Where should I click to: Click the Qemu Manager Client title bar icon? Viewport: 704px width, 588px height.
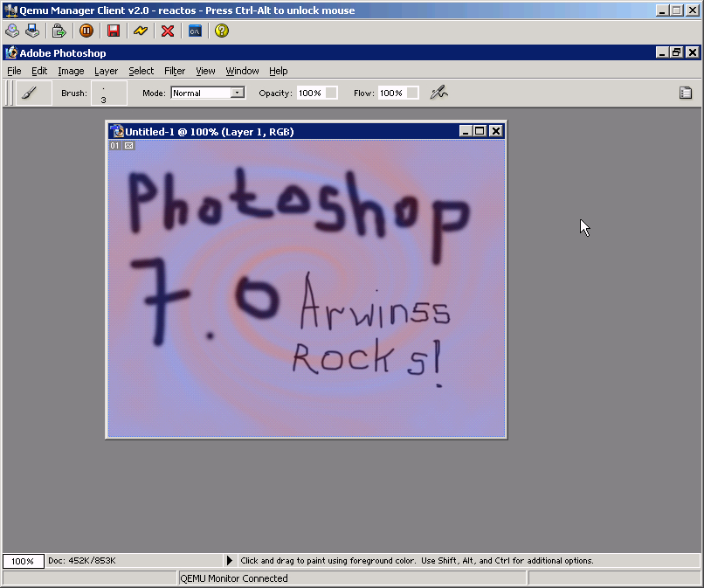[x=10, y=10]
